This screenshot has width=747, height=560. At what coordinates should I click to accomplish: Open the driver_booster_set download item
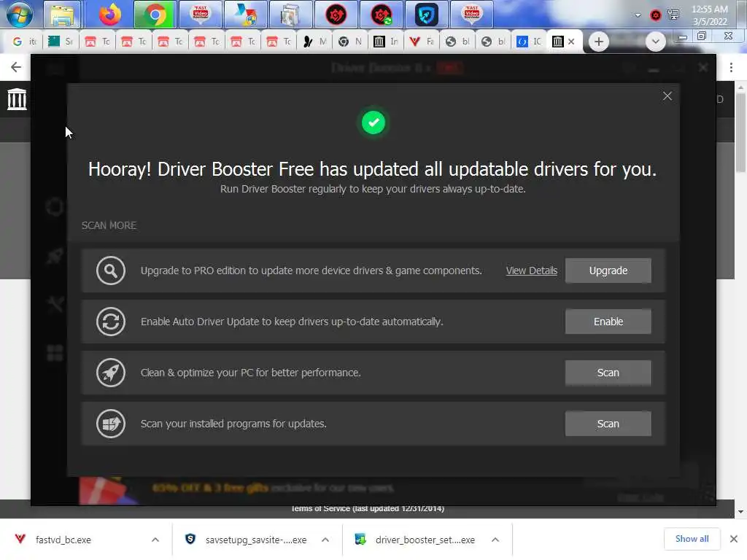pos(425,540)
